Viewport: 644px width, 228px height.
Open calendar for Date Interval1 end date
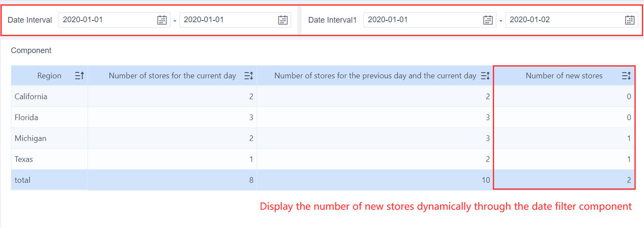click(630, 20)
